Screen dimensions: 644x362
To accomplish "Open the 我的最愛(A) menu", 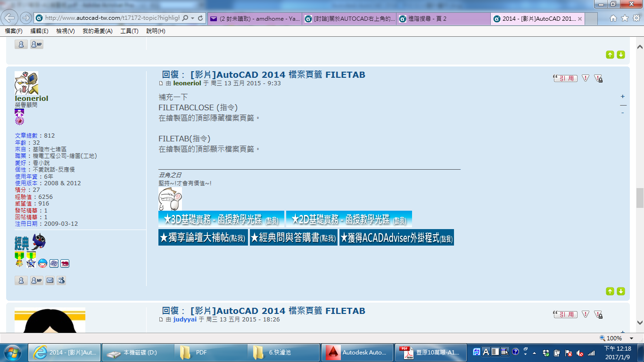I will tap(98, 31).
